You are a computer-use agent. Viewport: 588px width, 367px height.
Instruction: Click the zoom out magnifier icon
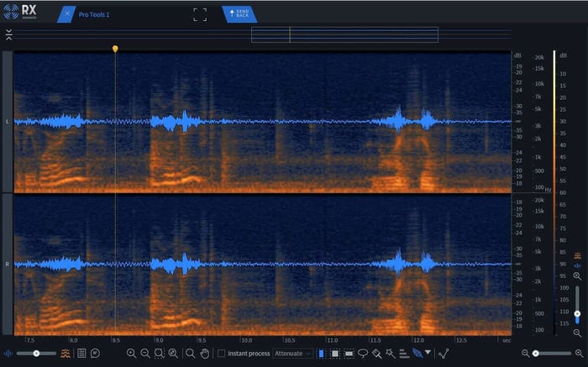pos(144,353)
